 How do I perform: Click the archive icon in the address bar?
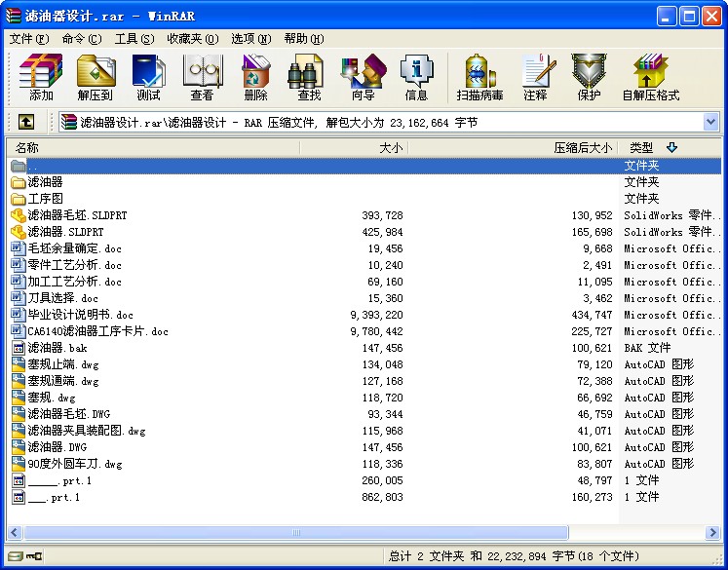[69, 122]
